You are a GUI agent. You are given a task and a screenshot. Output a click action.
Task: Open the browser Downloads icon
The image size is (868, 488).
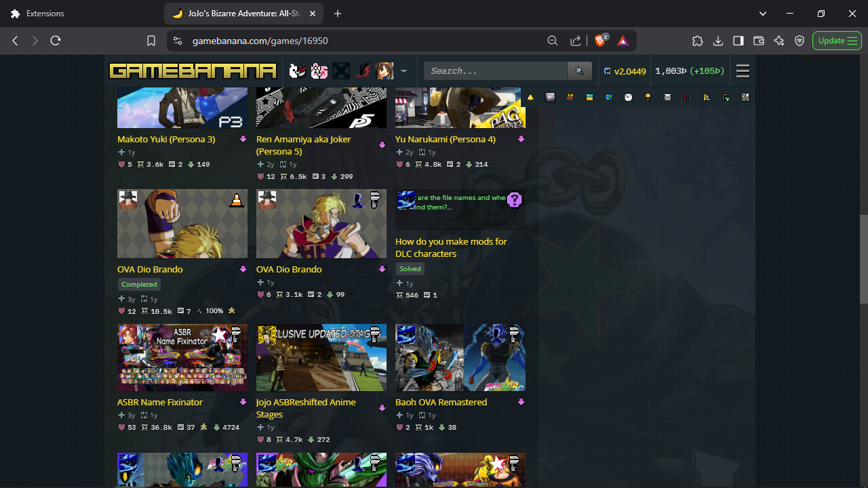click(717, 41)
